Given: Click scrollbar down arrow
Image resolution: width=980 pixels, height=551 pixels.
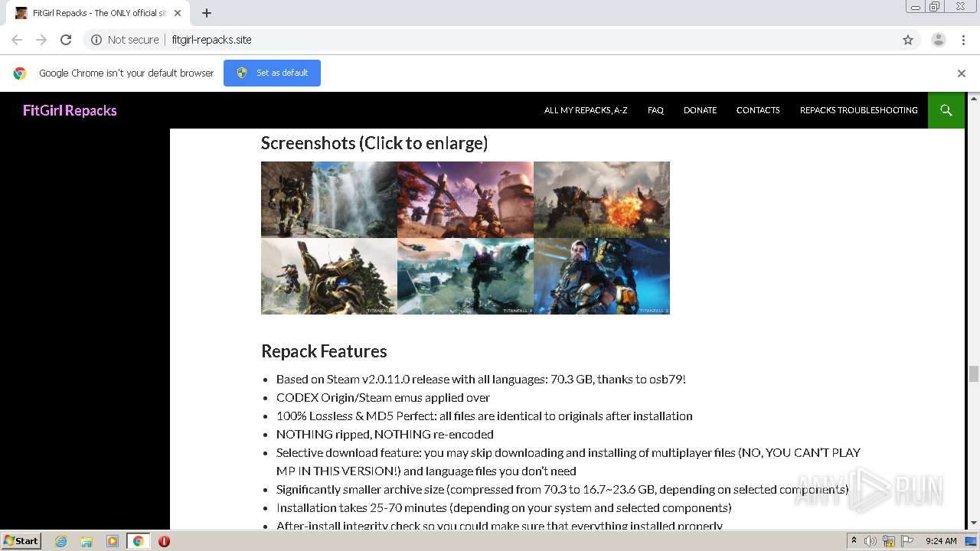Looking at the screenshot, I should (974, 523).
